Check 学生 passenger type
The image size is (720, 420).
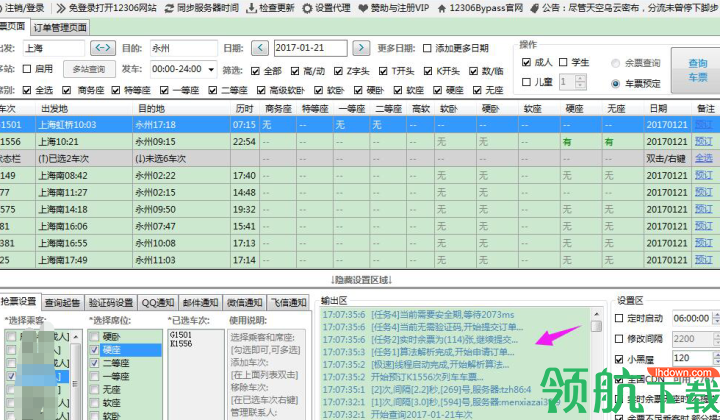pos(563,62)
